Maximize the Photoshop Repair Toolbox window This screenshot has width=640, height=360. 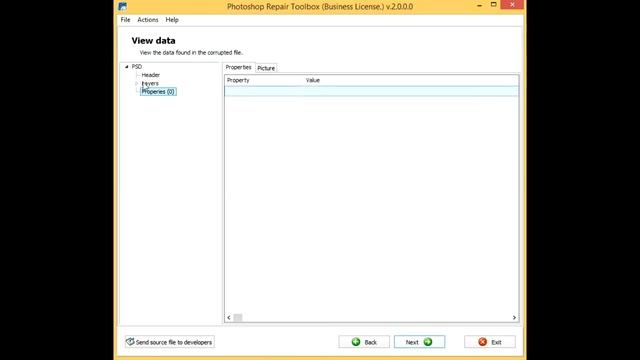[x=493, y=5]
